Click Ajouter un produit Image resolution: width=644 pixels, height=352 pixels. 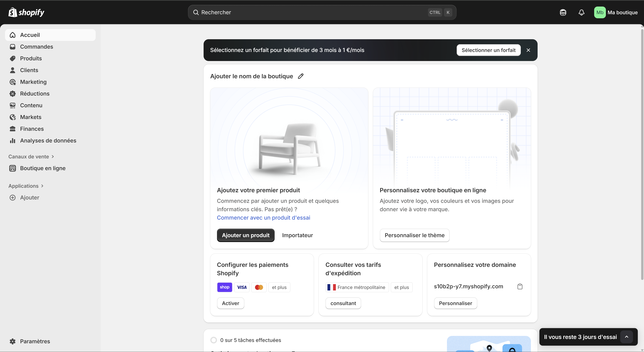click(246, 235)
